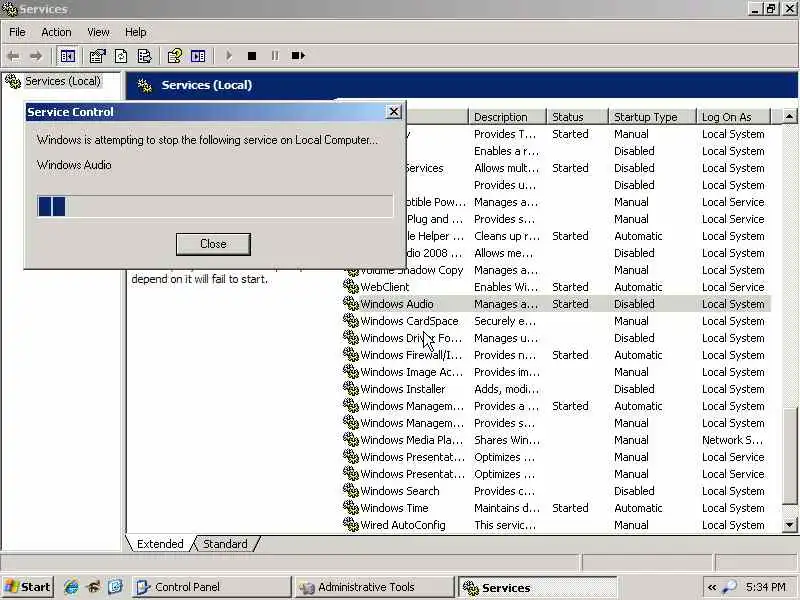
Task: Select Windows CardSpace service name
Action: coord(409,321)
